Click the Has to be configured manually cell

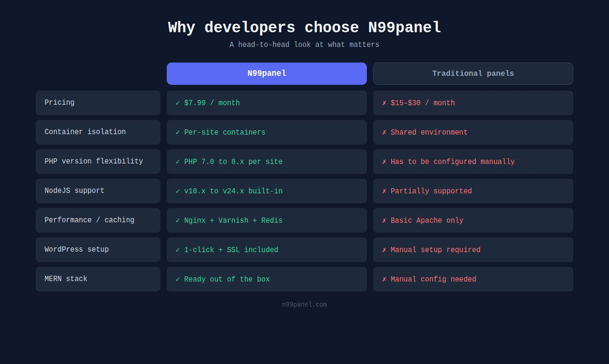click(473, 161)
